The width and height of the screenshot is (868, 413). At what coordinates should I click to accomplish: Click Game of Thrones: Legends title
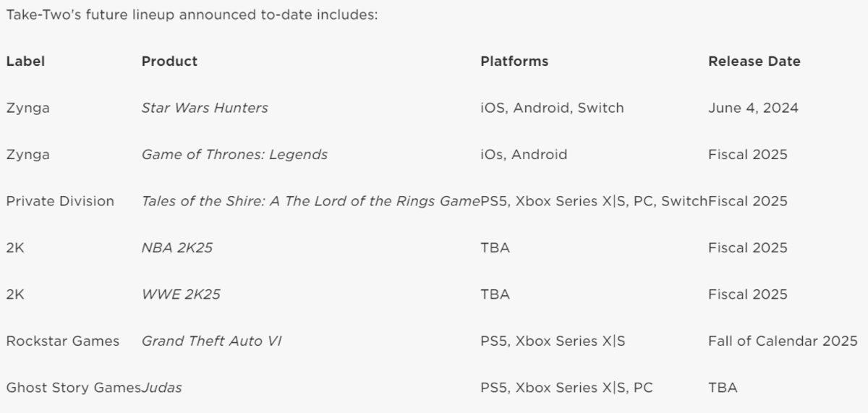(x=234, y=154)
